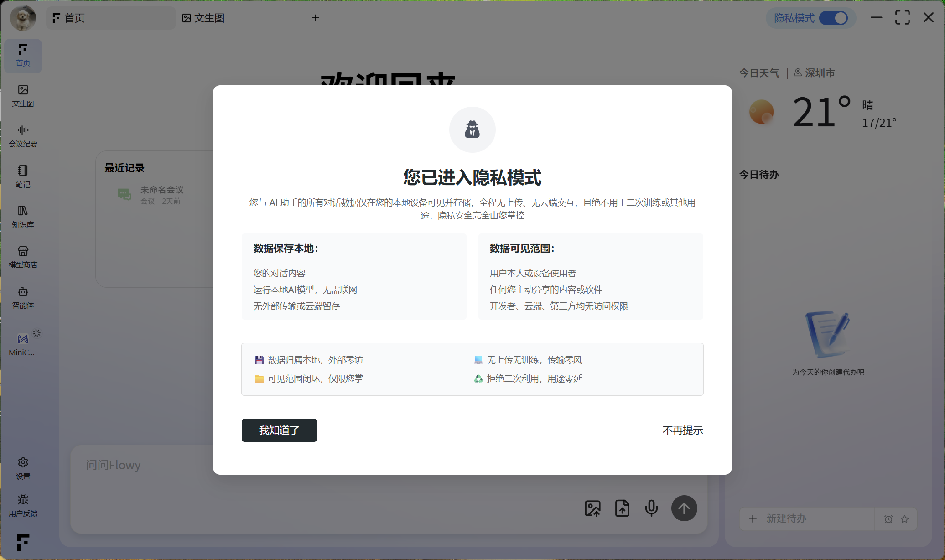Click the 我知道了 button
The image size is (945, 560).
pos(279,430)
